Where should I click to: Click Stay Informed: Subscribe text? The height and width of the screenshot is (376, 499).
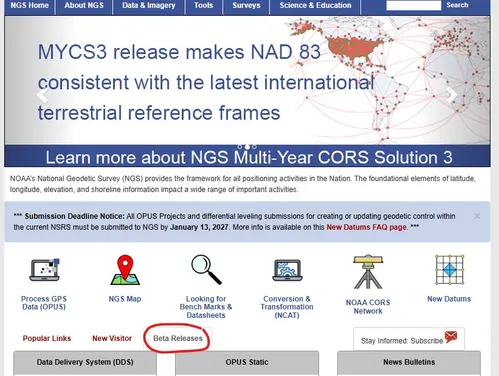tap(402, 341)
